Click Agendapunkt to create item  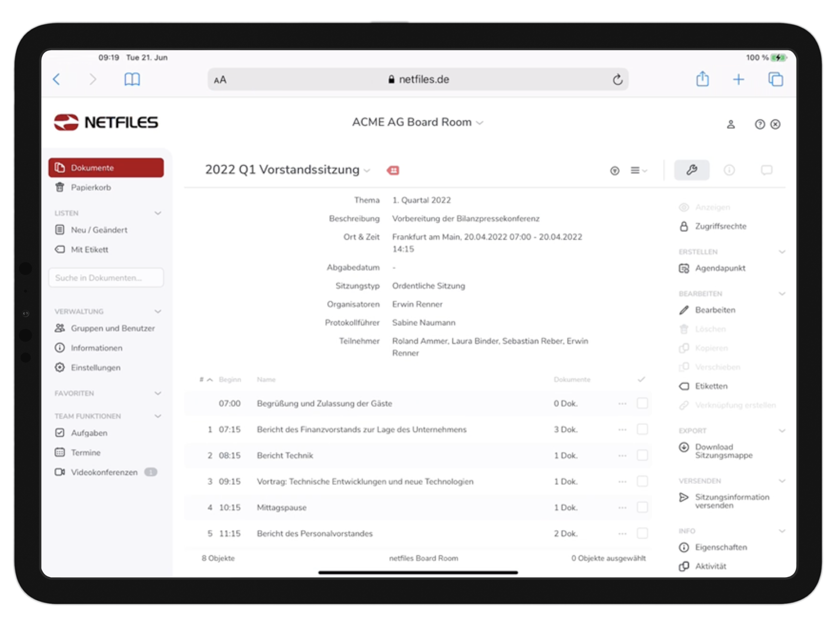click(720, 268)
